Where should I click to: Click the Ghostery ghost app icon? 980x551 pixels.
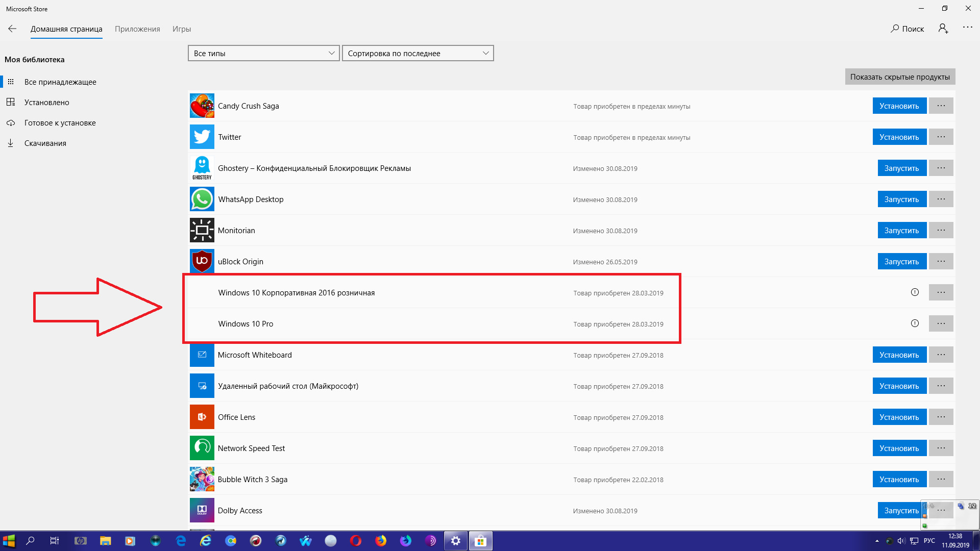(x=202, y=168)
